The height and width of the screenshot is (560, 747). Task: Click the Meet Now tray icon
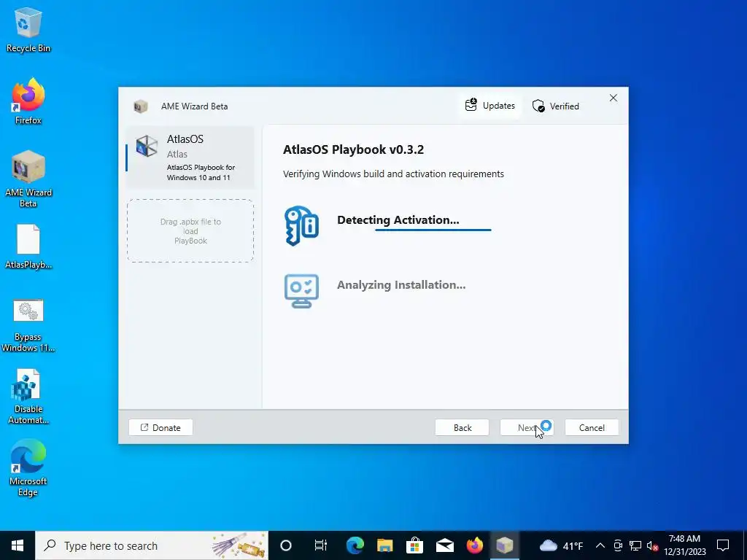618,545
